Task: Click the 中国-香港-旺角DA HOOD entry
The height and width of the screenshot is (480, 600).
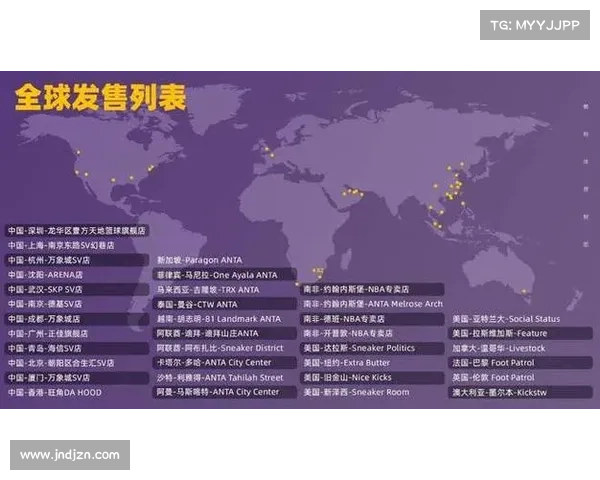Action: pyautogui.click(x=55, y=392)
